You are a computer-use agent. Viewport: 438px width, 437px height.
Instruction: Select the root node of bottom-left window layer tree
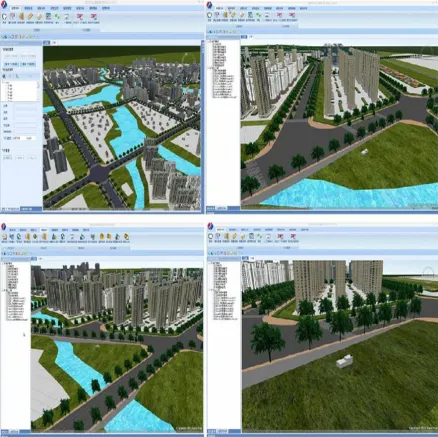pos(8,263)
